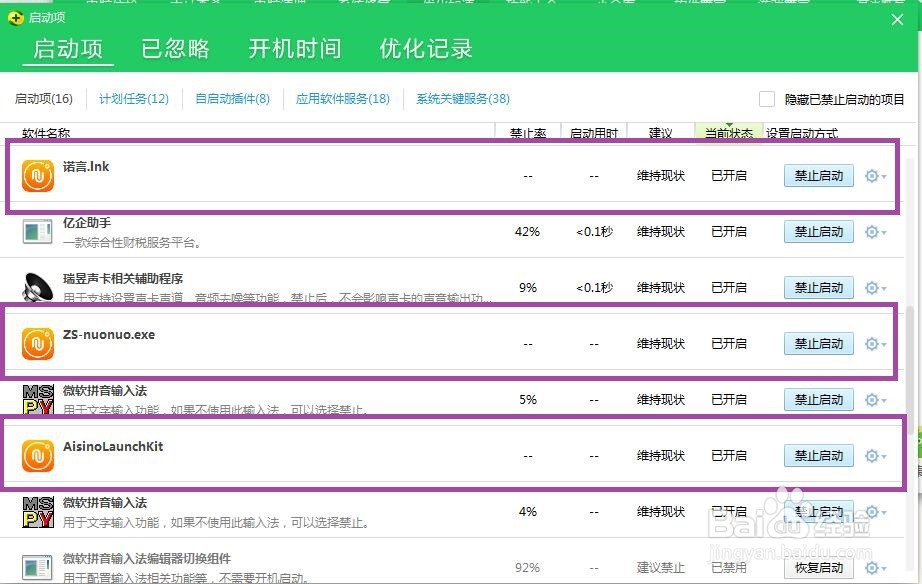This screenshot has height=584, width=922.
Task: Click the 92% disable rate value
Action: click(527, 568)
